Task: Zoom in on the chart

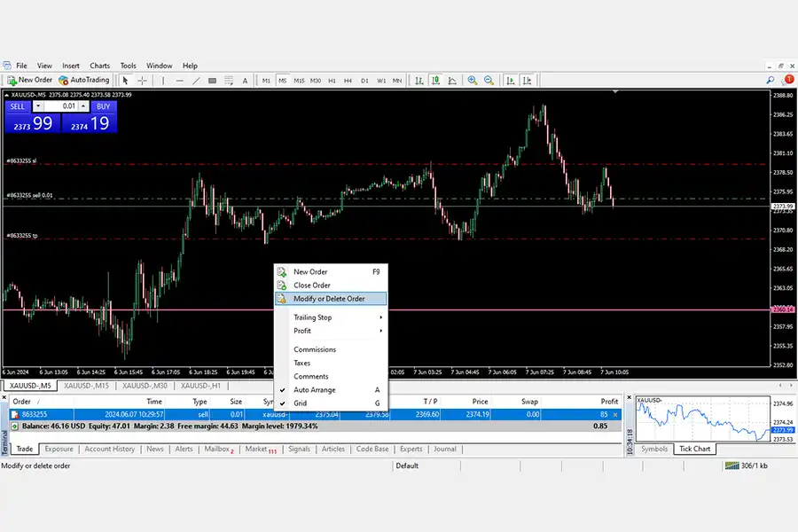Action: pos(473,81)
